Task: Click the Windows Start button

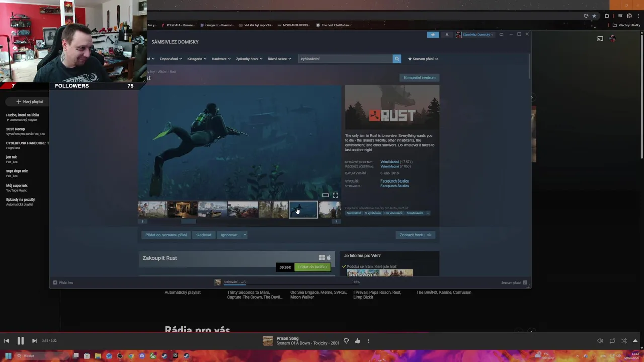Action: point(8,356)
